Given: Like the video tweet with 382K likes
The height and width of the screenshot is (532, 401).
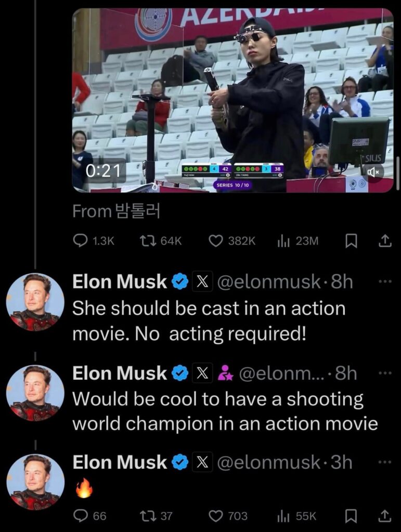Looking at the screenshot, I should [x=216, y=241].
